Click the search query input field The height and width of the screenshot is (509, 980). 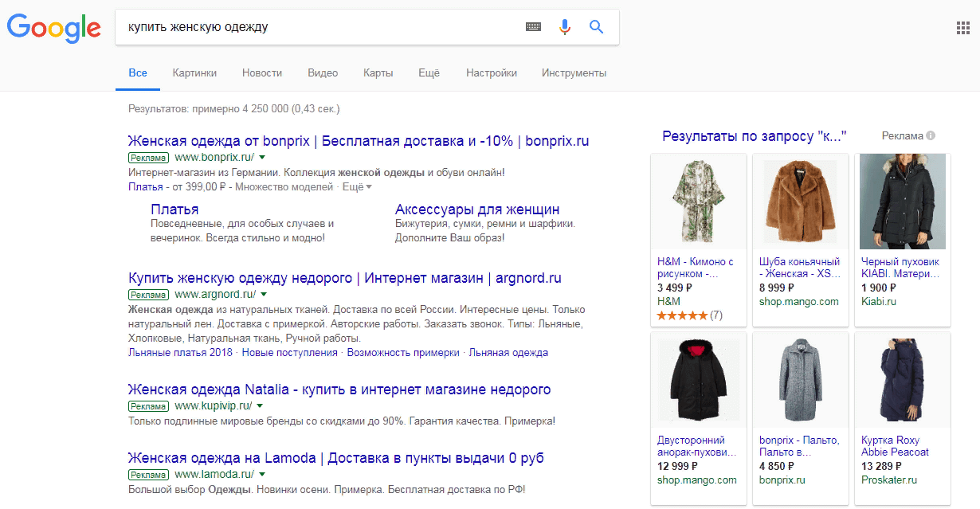319,26
